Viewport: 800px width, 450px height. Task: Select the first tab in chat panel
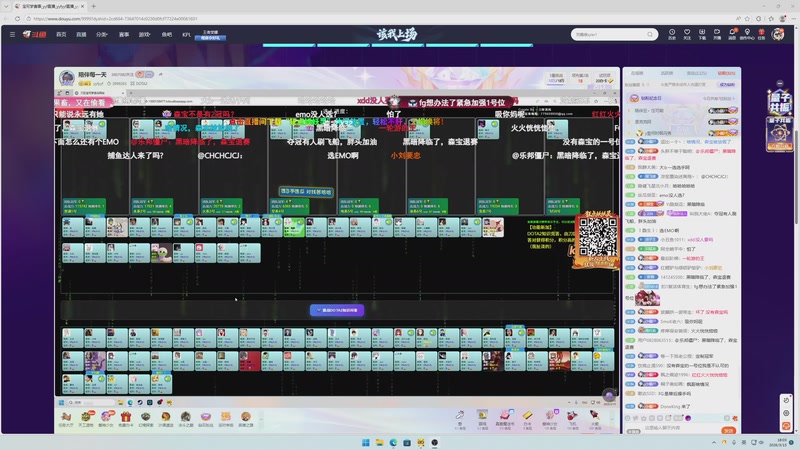(637, 73)
